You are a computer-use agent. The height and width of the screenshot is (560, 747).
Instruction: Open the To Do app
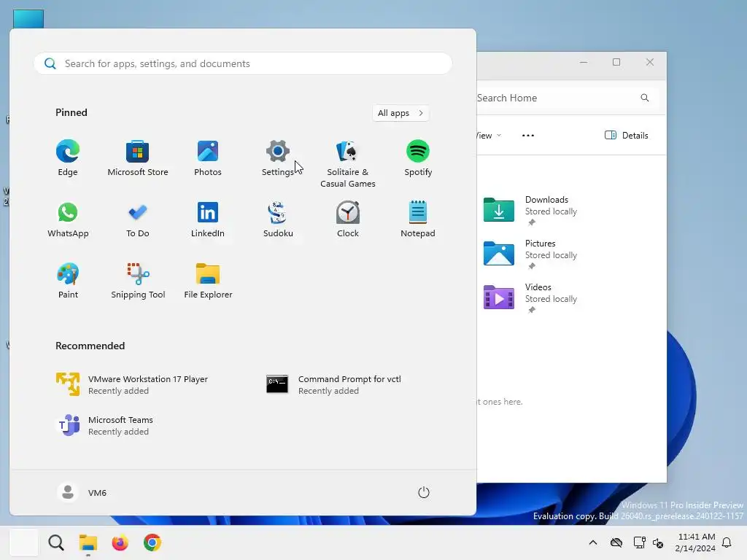click(x=138, y=219)
